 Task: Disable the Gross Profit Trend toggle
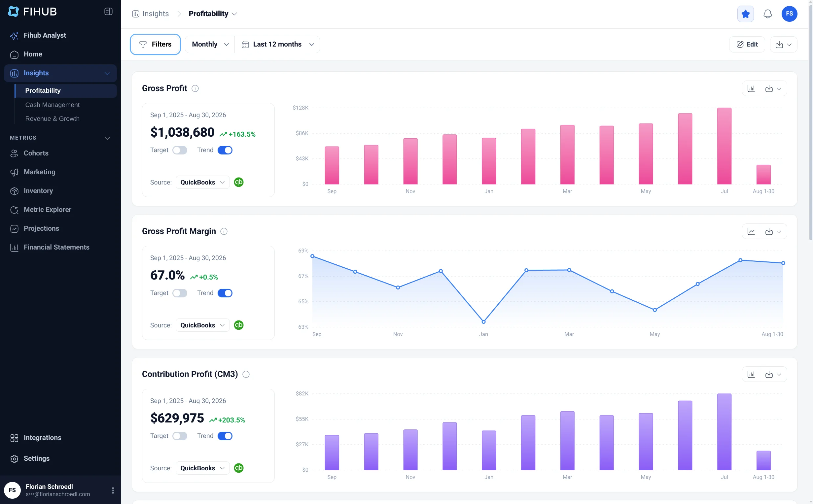(225, 150)
